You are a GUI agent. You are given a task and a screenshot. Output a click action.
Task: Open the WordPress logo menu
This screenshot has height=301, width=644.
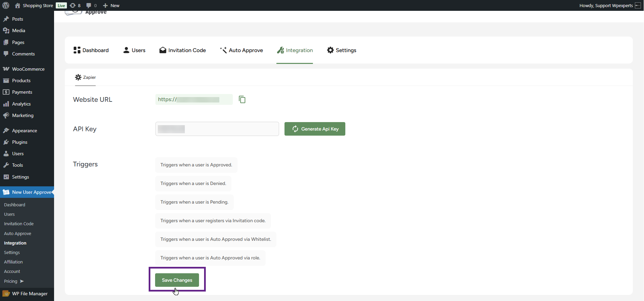[x=6, y=5]
